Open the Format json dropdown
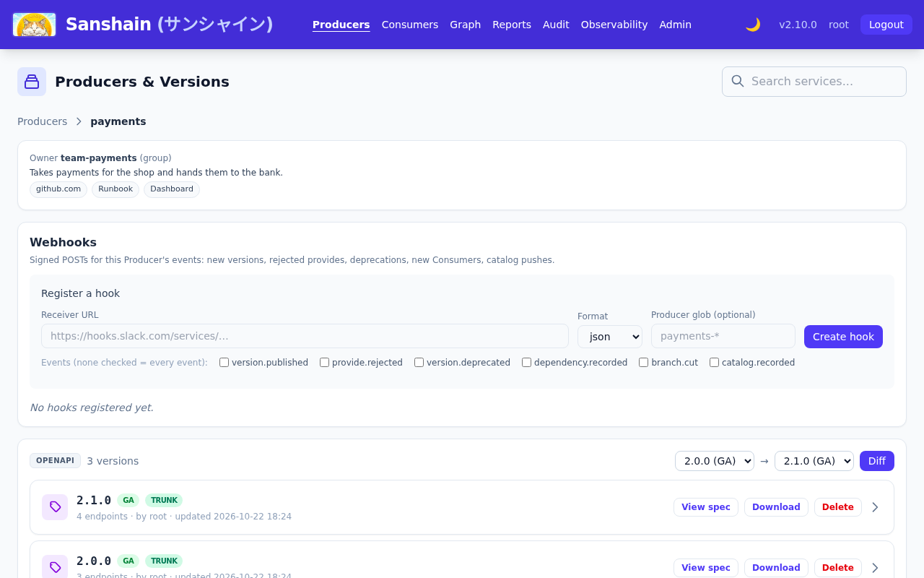The image size is (924, 578). click(610, 337)
